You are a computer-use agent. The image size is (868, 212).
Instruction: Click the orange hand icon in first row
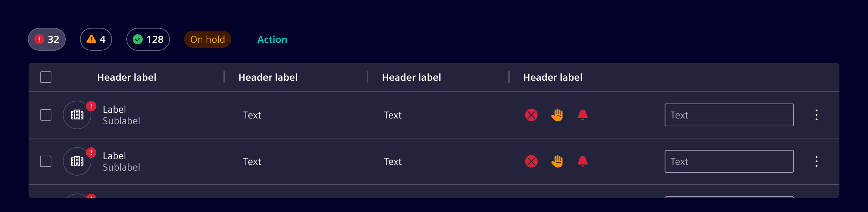coord(557,115)
